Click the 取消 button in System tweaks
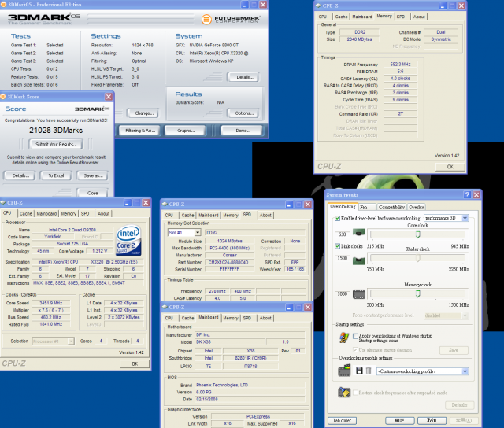 [x=432, y=420]
